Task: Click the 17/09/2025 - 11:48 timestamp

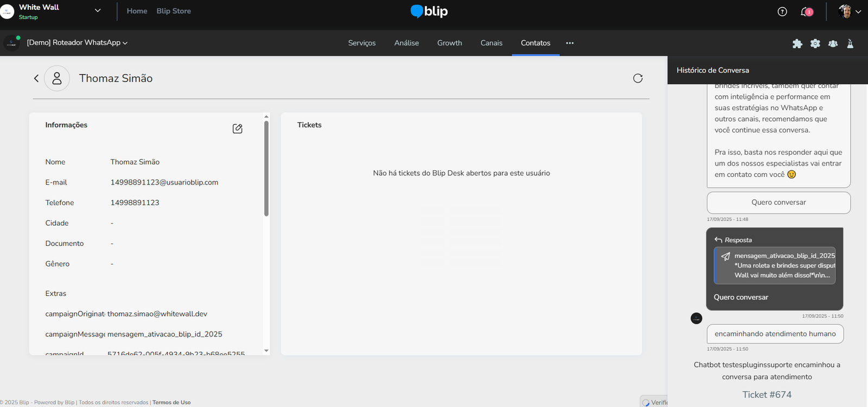Action: coord(727,219)
